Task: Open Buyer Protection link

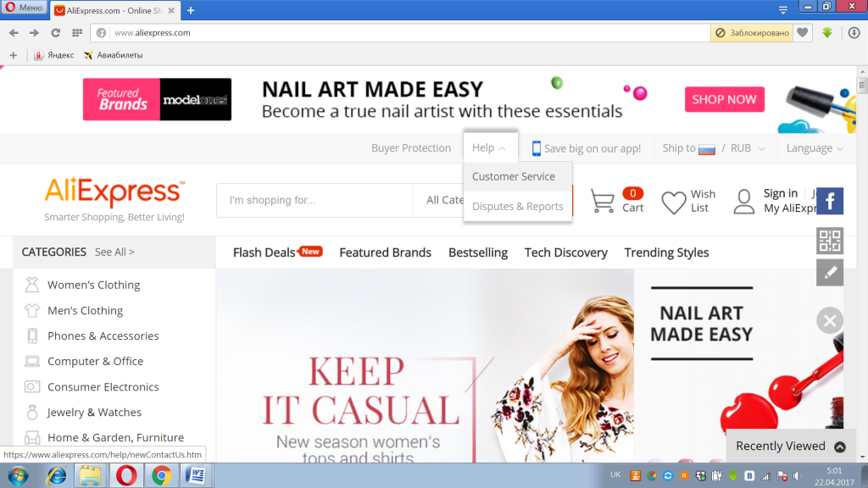Action: [411, 147]
